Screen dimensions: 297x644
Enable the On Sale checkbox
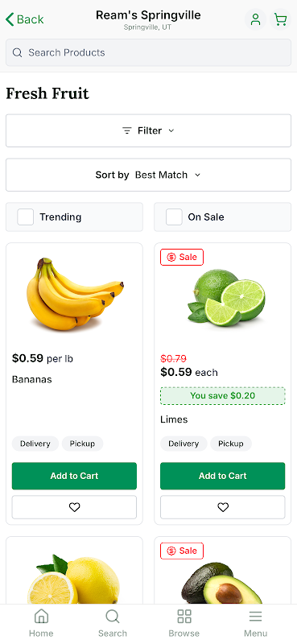174,217
